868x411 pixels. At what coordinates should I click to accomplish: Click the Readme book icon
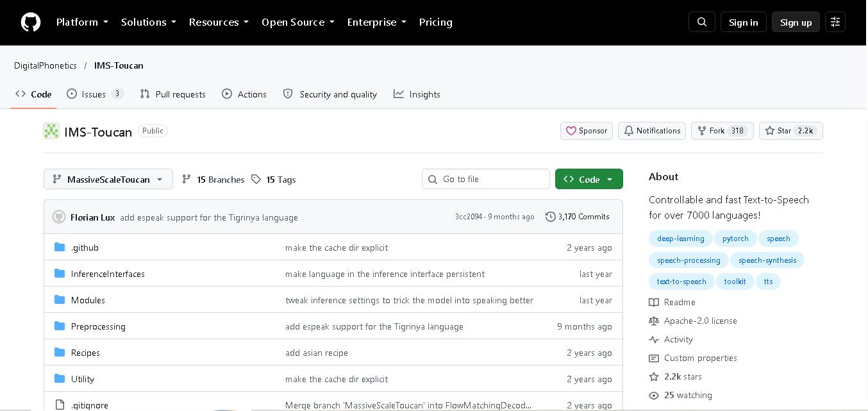654,302
